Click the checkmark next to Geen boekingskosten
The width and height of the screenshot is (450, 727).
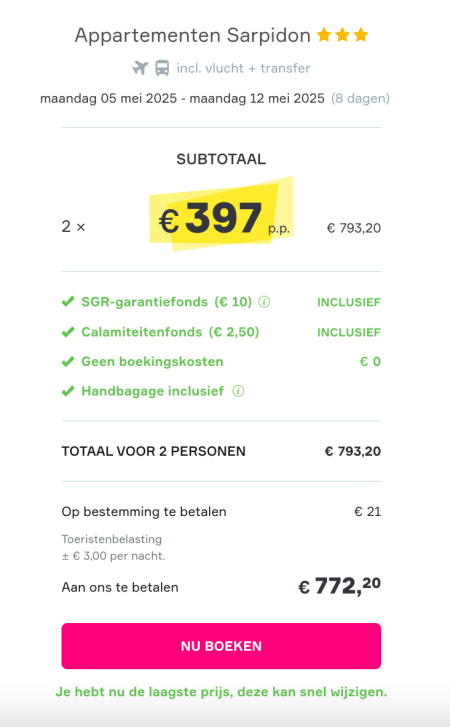68,362
